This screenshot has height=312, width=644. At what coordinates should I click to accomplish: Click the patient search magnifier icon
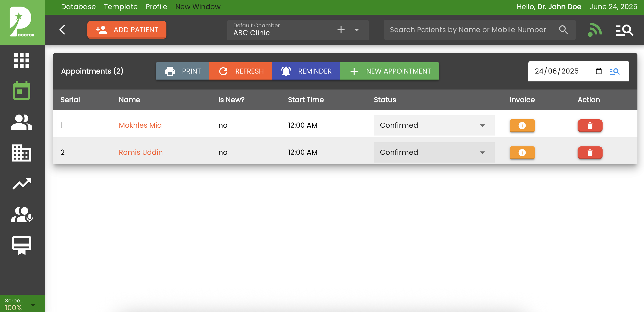(563, 30)
